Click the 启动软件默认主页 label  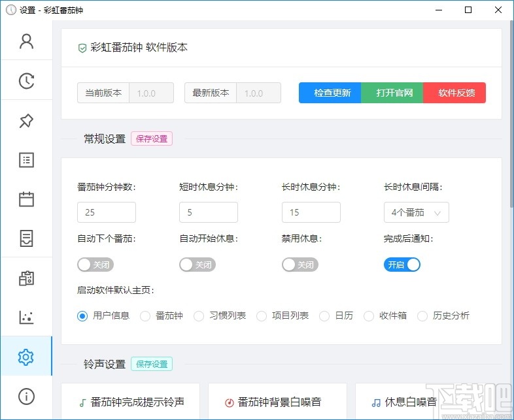click(116, 290)
